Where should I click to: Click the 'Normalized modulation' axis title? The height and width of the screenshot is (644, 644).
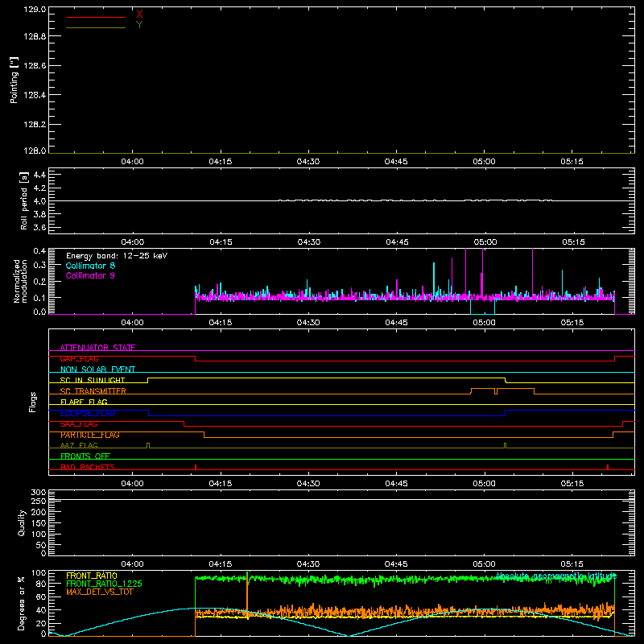coord(20,281)
